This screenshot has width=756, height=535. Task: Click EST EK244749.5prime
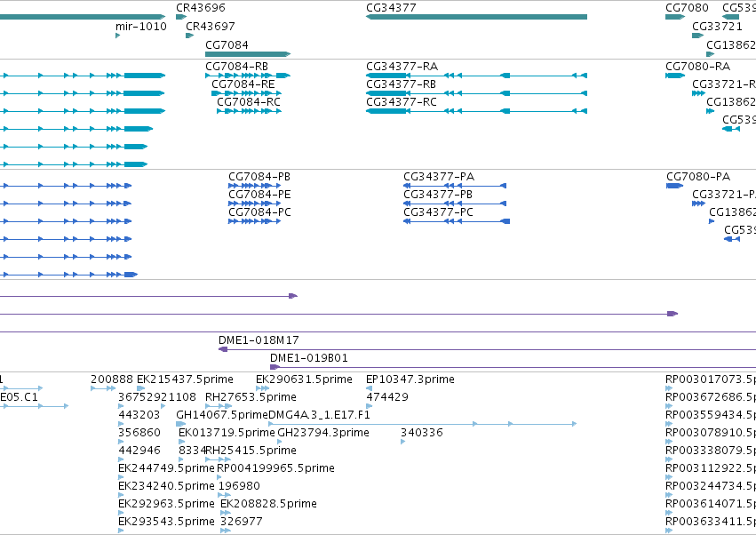click(166, 468)
